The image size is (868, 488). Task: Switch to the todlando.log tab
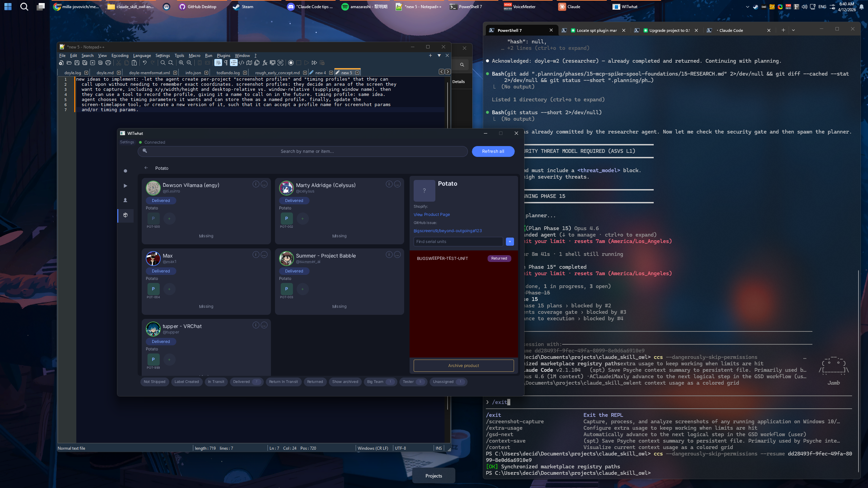pyautogui.click(x=228, y=73)
